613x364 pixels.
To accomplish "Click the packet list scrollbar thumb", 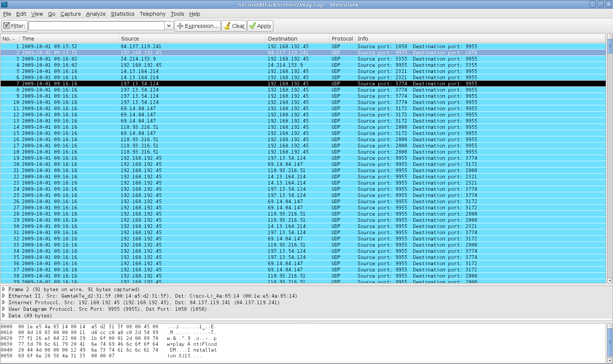I will coord(609,46).
